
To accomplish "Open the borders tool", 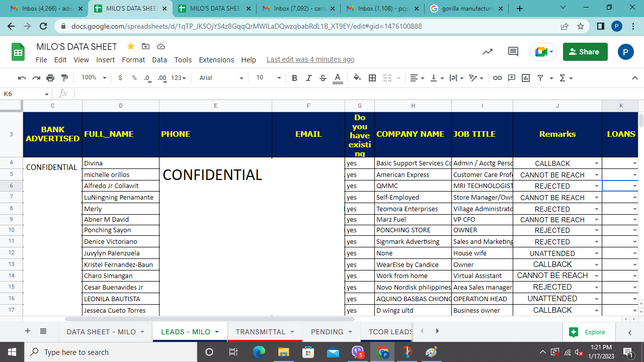I will point(372,78).
